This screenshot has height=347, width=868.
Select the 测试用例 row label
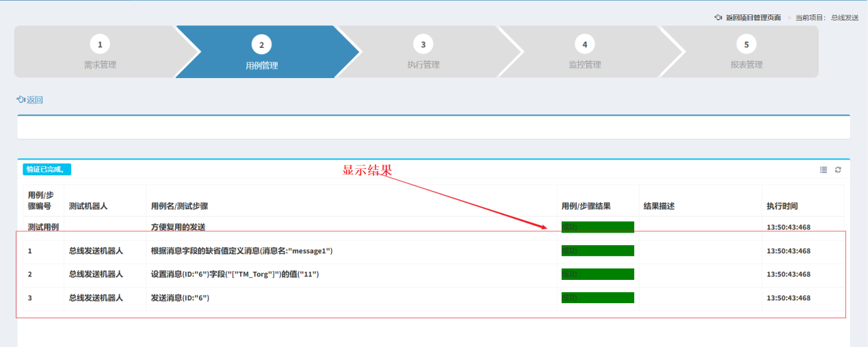pyautogui.click(x=43, y=227)
